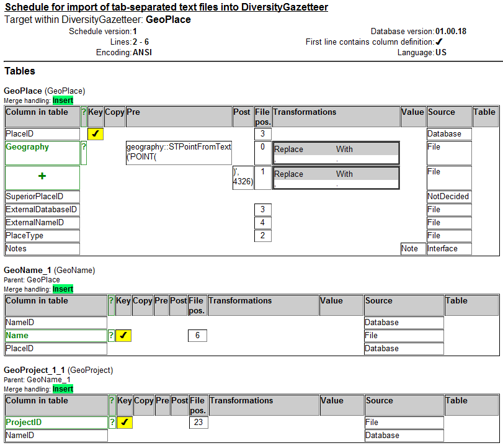Click the file position 4 for ExternalNameID
The width and height of the screenshot is (503, 448).
click(263, 222)
